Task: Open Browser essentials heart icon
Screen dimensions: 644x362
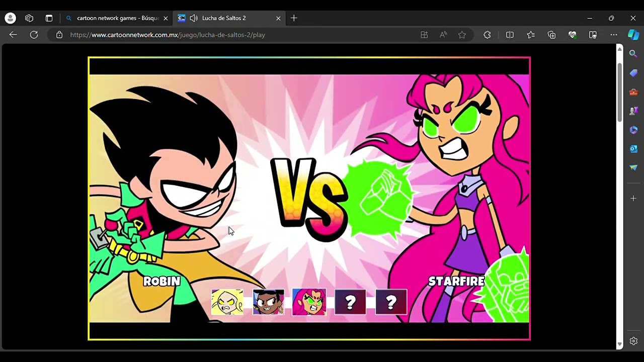Action: 573,35
